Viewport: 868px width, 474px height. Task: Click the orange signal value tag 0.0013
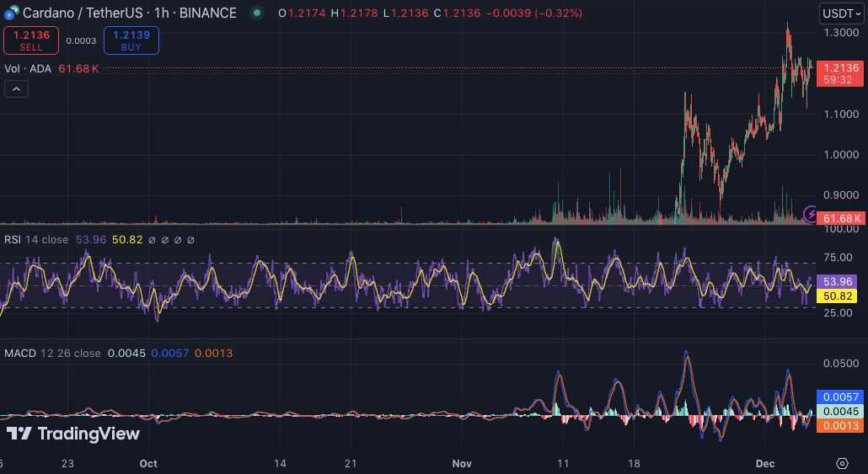pos(840,426)
